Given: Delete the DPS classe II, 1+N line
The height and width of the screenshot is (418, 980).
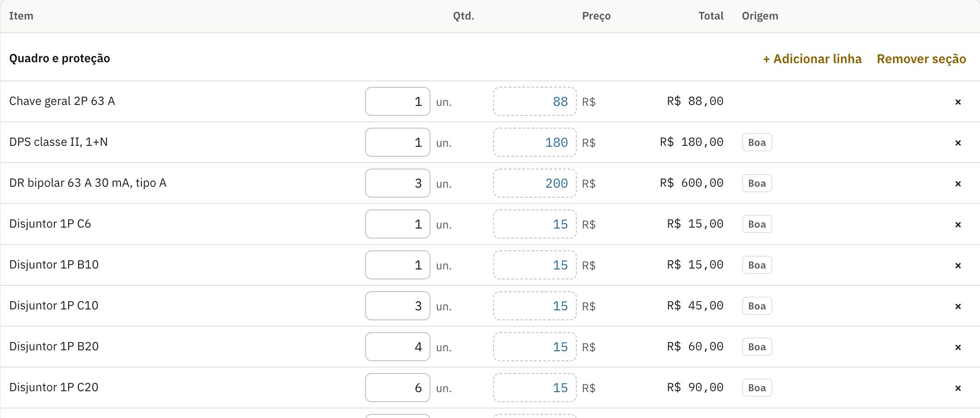Looking at the screenshot, I should [958, 143].
